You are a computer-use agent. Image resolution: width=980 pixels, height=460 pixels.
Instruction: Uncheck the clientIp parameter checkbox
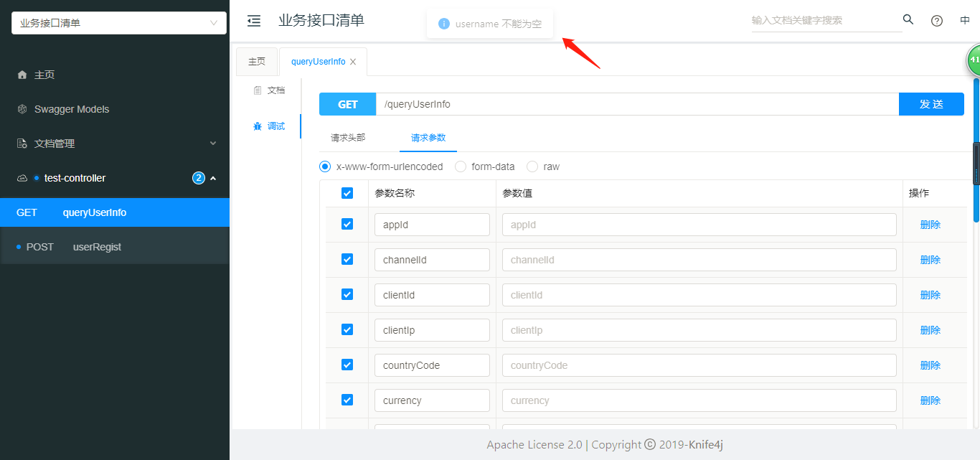click(x=347, y=329)
